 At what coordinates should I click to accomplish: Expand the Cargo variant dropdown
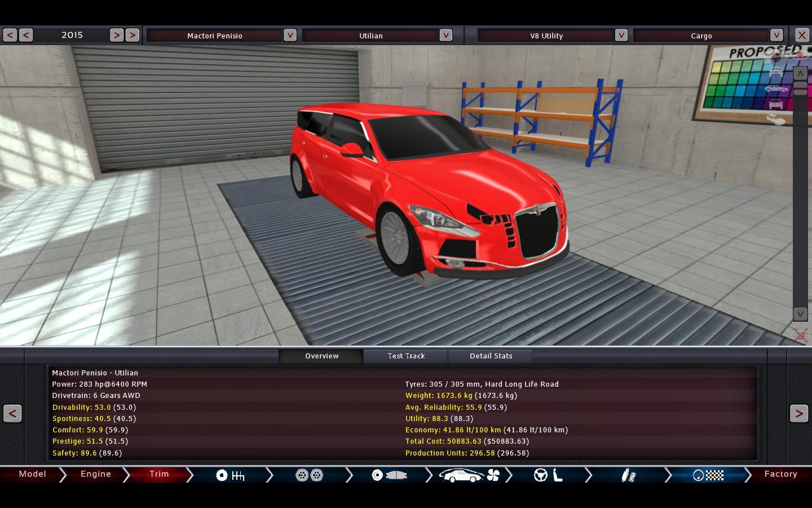click(776, 35)
